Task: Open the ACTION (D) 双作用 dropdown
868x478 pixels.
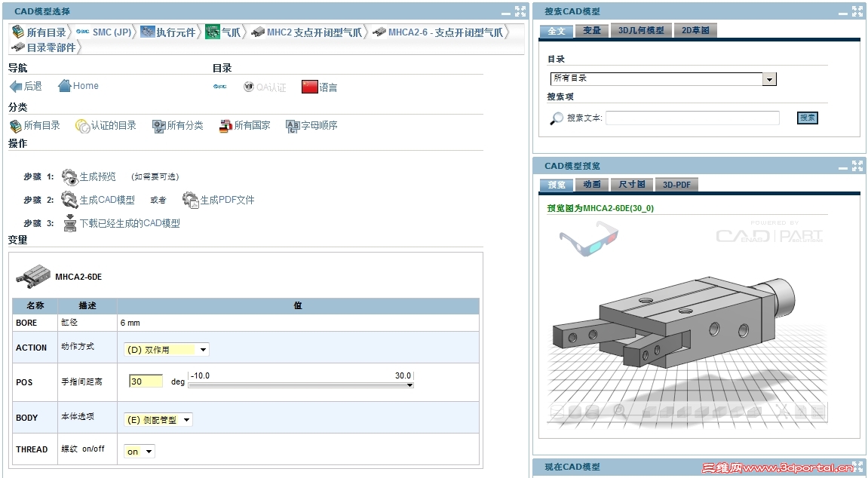Action: tap(167, 350)
